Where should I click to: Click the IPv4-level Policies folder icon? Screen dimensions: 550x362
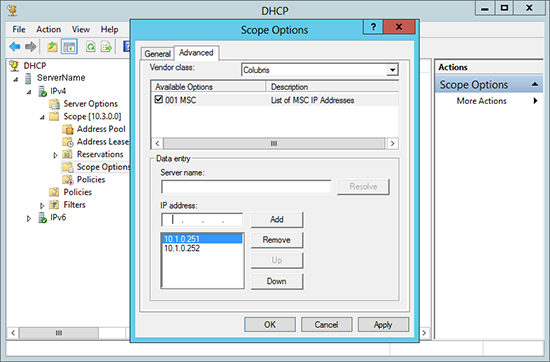(x=54, y=192)
